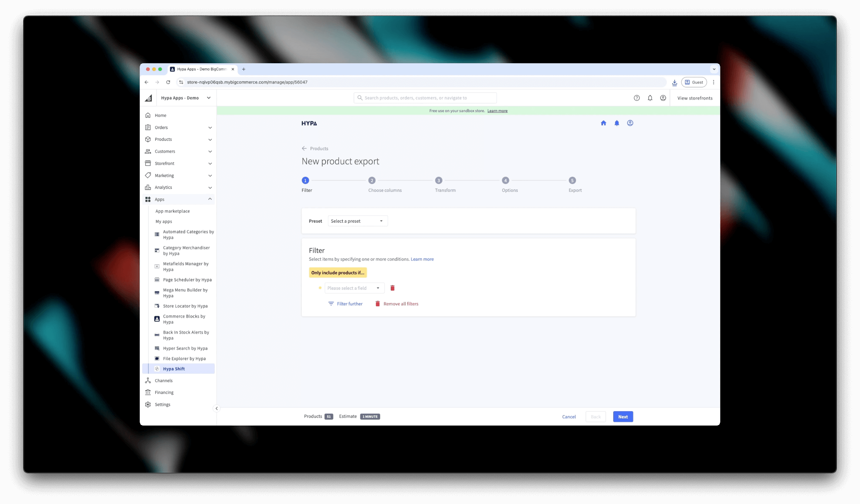The height and width of the screenshot is (504, 860).
Task: Reload the browser page
Action: 168,82
